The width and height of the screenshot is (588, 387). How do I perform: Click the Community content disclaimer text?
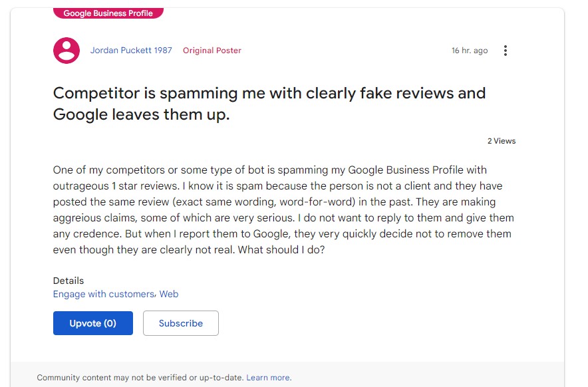pos(140,378)
